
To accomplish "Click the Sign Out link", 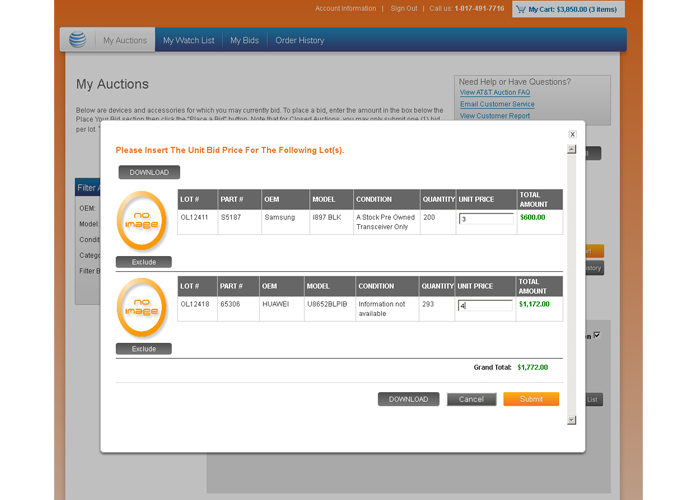I will tap(404, 8).
